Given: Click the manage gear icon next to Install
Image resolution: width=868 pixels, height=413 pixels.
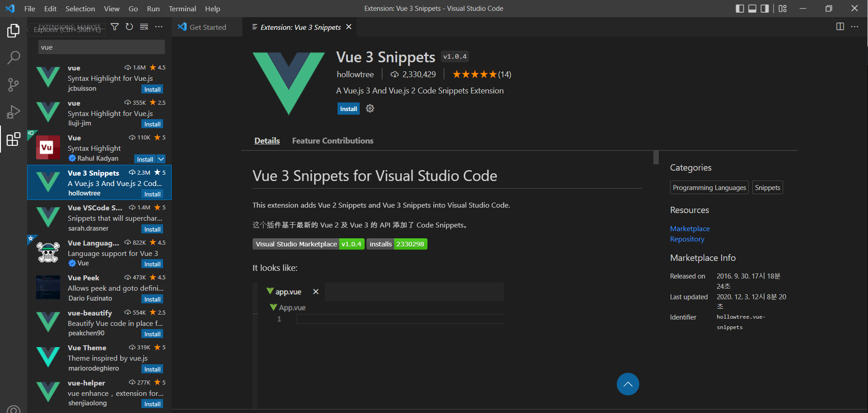Looking at the screenshot, I should (370, 108).
